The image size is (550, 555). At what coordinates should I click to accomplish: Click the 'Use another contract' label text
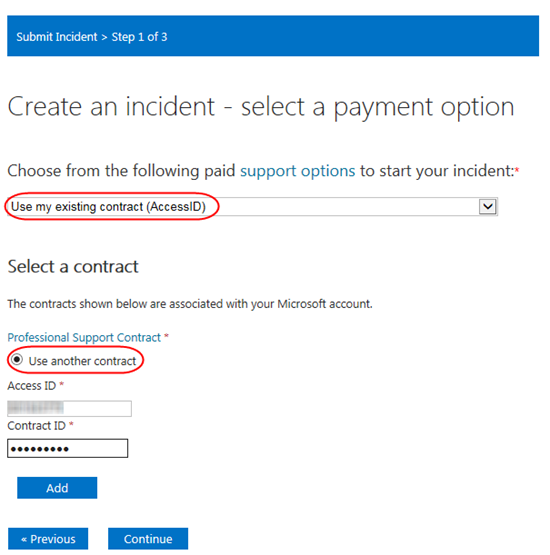(82, 361)
